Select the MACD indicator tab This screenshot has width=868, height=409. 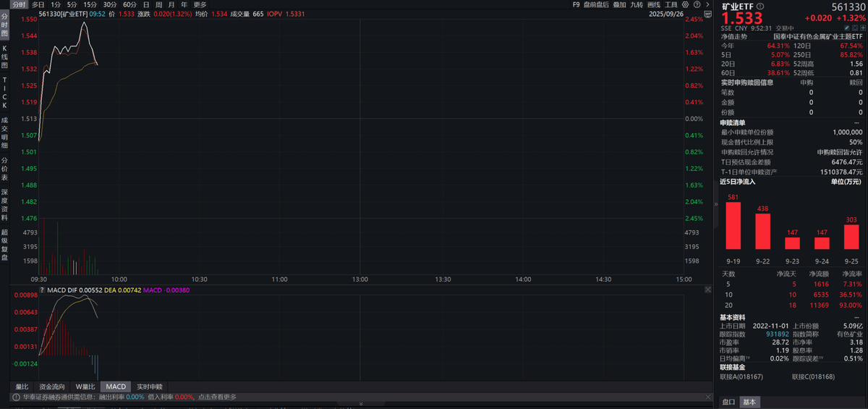(x=116, y=387)
